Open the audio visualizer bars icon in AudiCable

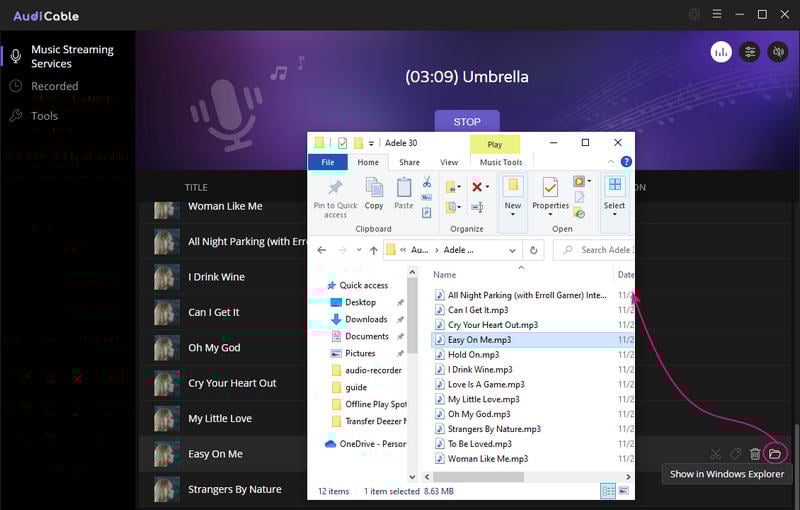point(721,52)
